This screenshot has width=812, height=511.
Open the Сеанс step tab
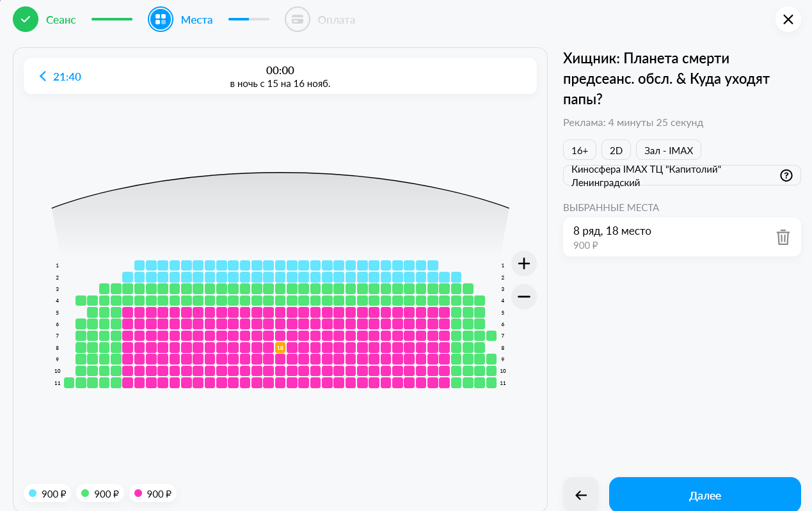[x=61, y=20]
